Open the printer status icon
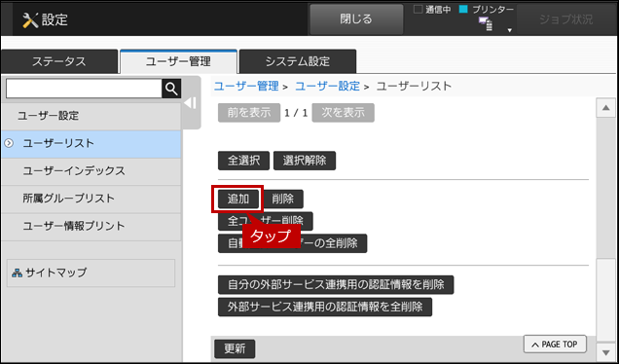 (x=486, y=24)
